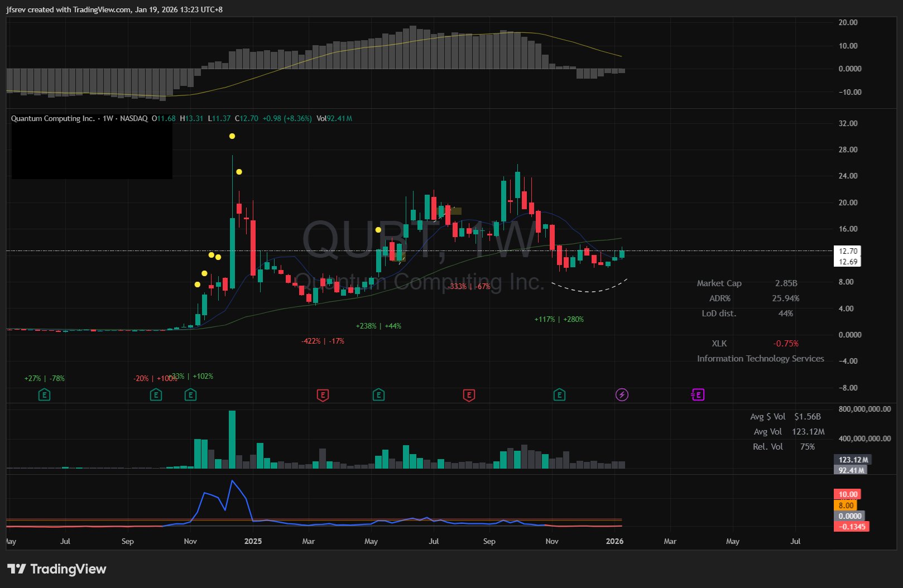Select the -10.00 label in the top indicator pane
Viewport: 903px width, 588px height.
(850, 92)
